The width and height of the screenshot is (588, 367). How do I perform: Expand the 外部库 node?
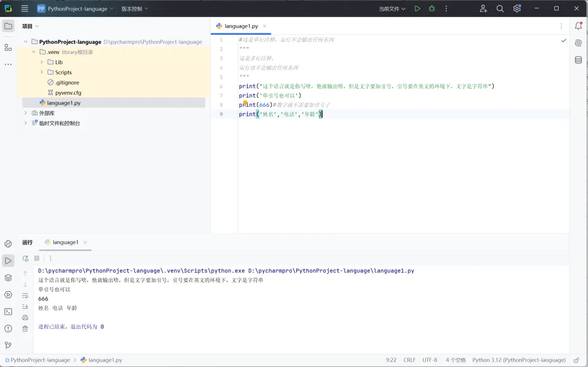coord(26,113)
